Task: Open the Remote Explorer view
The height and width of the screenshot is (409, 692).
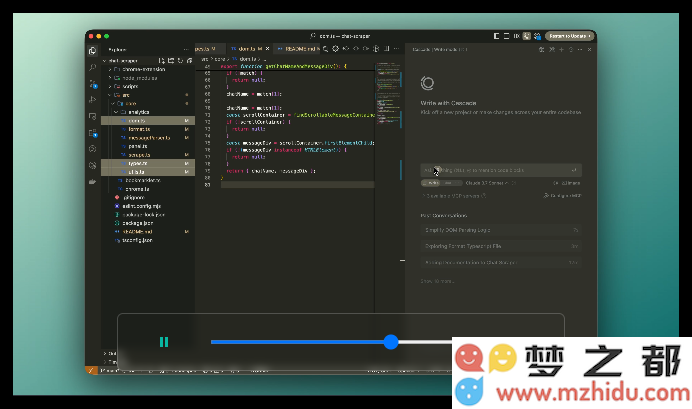Action: click(x=93, y=116)
